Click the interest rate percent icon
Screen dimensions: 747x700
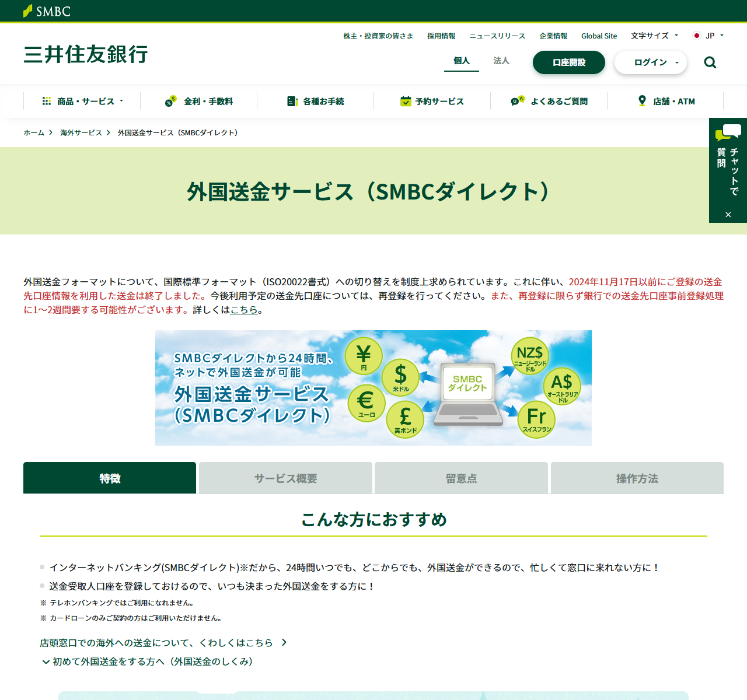(x=170, y=101)
